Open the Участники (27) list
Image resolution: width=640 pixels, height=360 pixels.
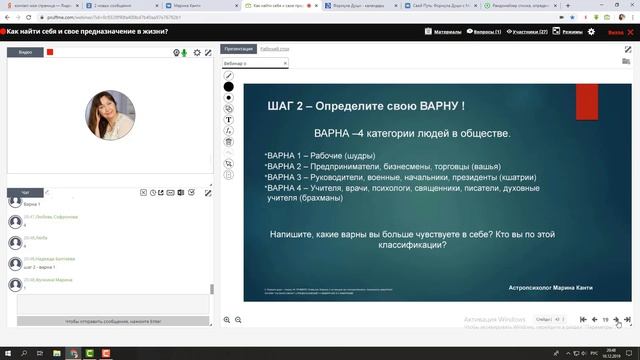coord(527,31)
